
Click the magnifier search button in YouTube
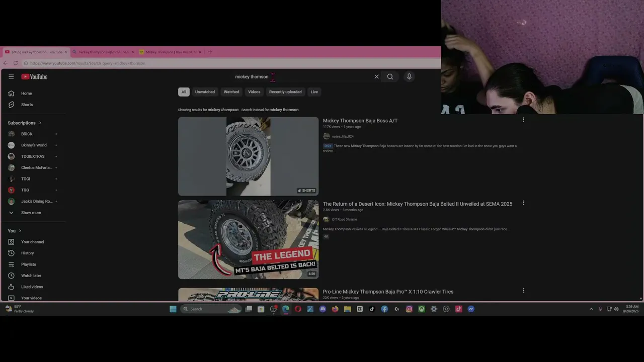(390, 76)
